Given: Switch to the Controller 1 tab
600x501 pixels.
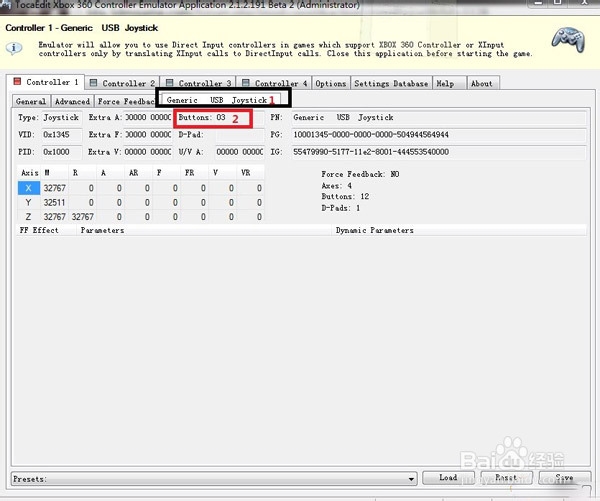Looking at the screenshot, I should (x=46, y=82).
